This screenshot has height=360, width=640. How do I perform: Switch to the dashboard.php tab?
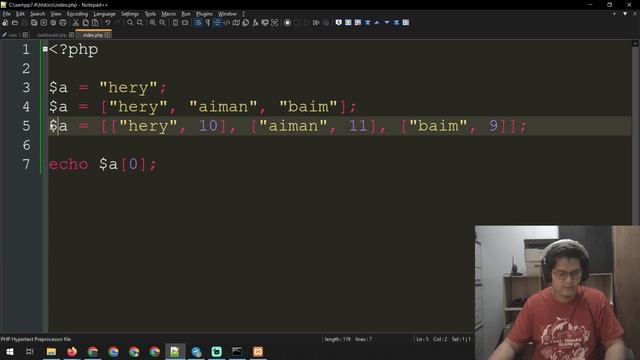click(x=51, y=35)
